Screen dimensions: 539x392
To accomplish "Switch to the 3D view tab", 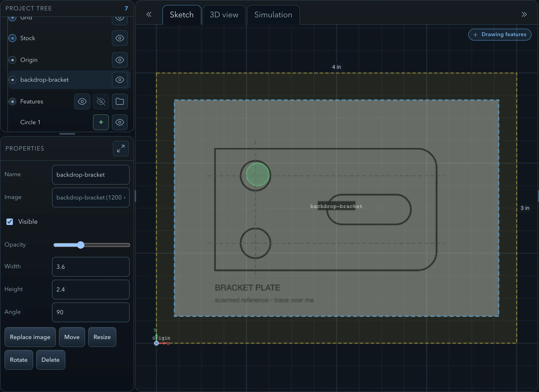I will [224, 15].
